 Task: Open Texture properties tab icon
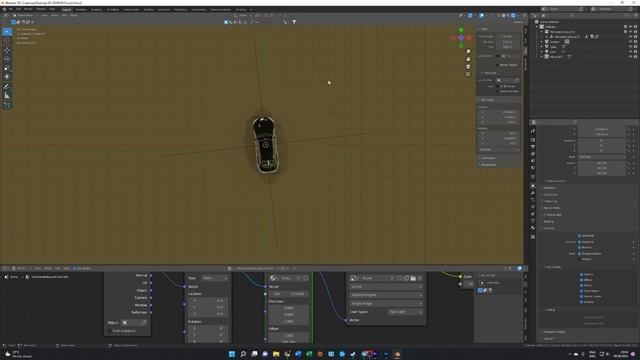click(x=533, y=236)
